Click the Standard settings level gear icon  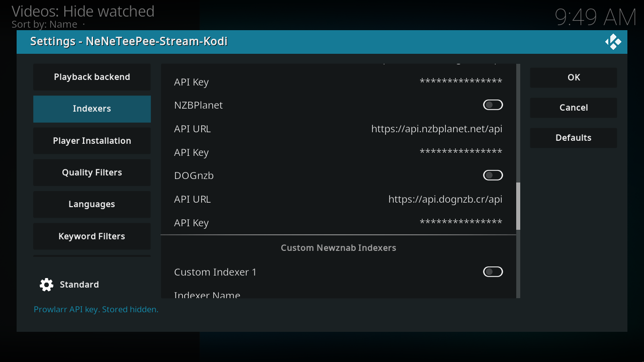[46, 285]
